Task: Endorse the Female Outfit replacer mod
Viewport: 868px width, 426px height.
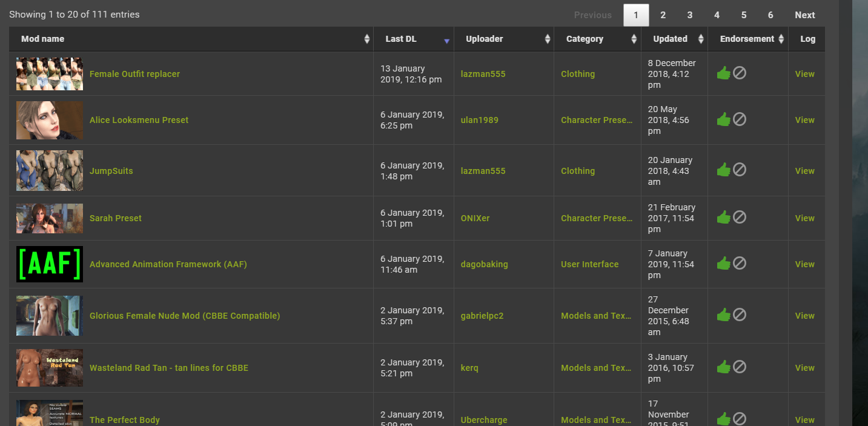Action: [724, 73]
